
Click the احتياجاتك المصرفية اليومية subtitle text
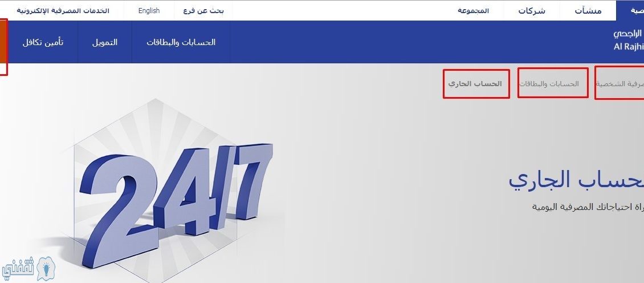click(588, 207)
